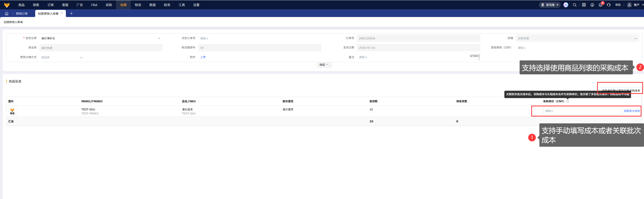This screenshot has height=199, width=644.
Task: Click the account avatar icon
Action: pyautogui.click(x=629, y=5)
